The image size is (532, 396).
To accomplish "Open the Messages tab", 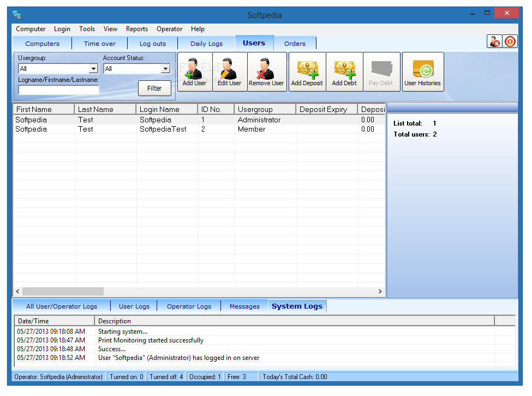I will tap(244, 306).
